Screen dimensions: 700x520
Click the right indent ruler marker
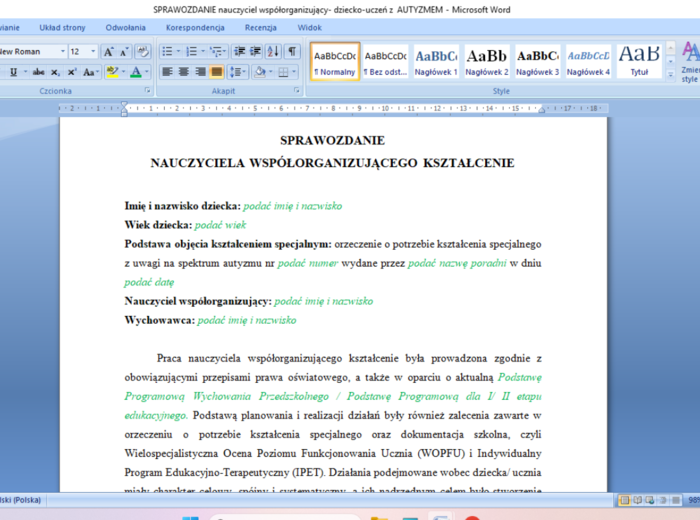(x=542, y=110)
